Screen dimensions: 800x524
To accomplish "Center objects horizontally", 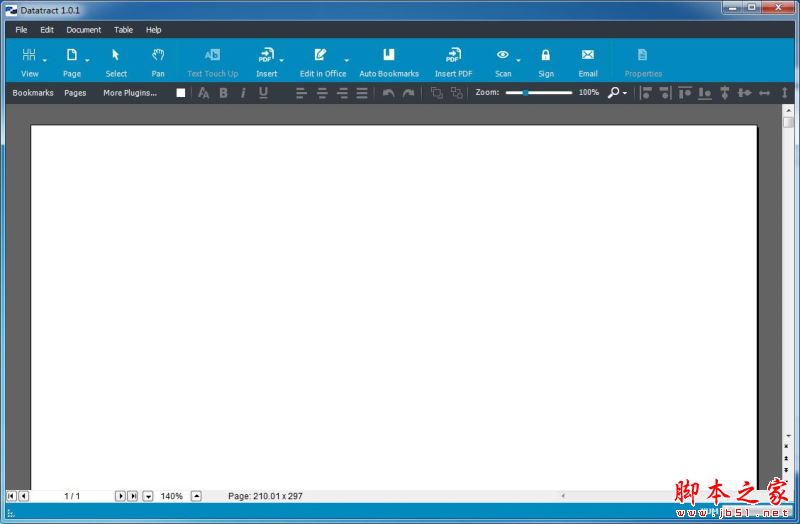I will [744, 93].
